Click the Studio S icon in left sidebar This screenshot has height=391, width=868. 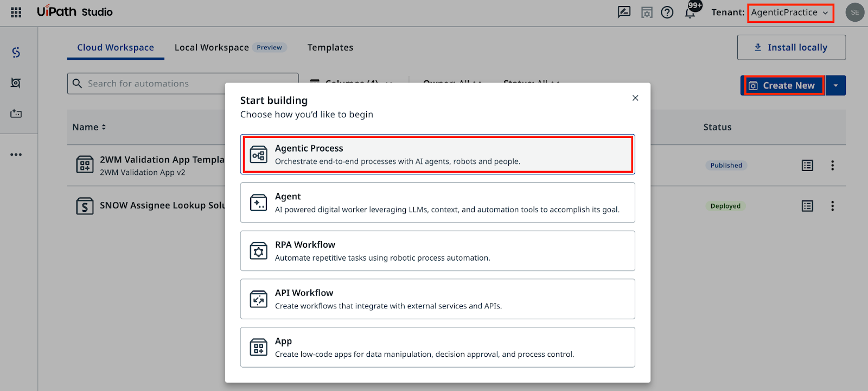click(16, 52)
